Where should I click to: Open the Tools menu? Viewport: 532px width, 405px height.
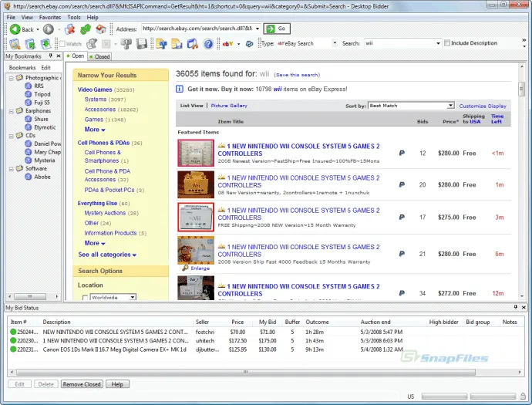click(x=74, y=17)
